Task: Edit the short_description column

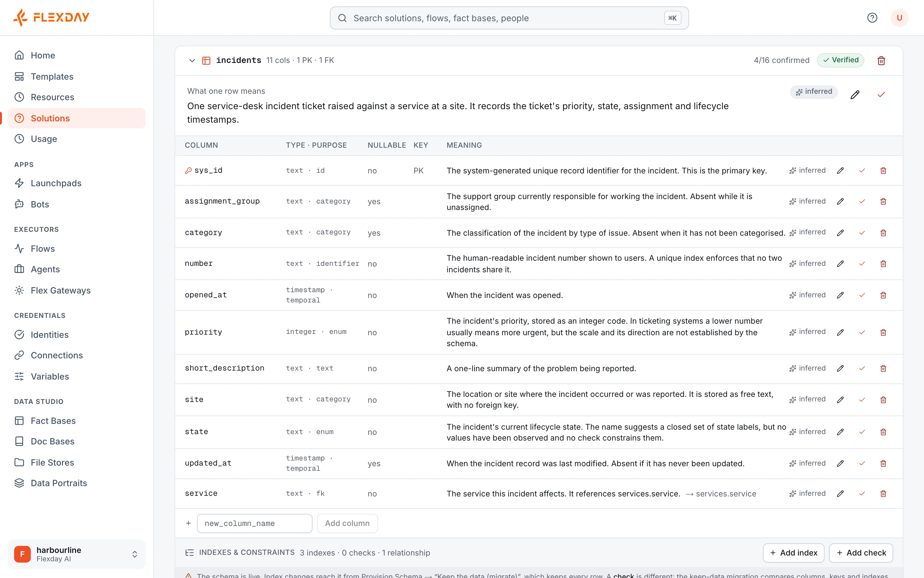Action: click(840, 369)
